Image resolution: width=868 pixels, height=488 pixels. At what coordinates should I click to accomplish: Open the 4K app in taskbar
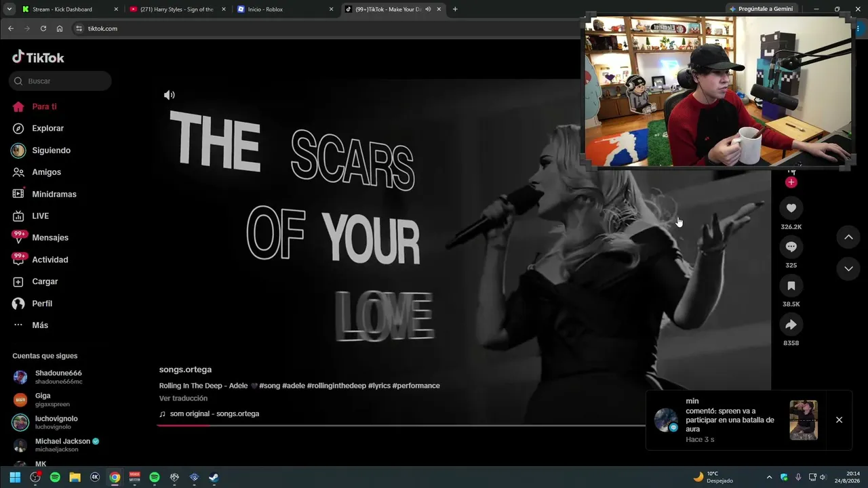tap(95, 477)
